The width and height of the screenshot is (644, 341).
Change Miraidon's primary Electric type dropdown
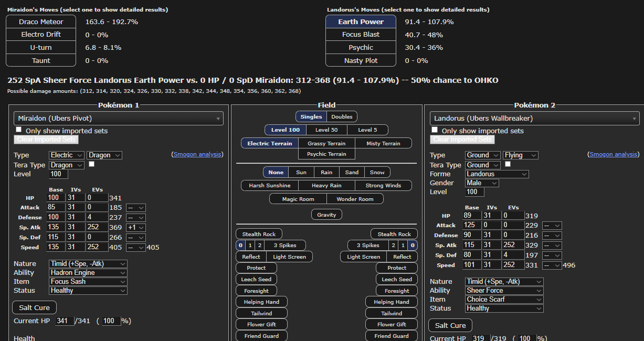(67, 155)
